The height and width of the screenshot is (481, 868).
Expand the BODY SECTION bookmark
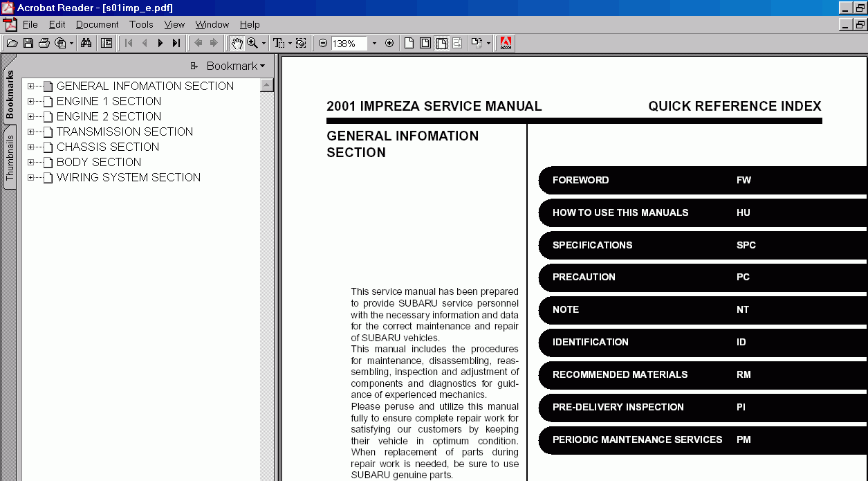[30, 163]
